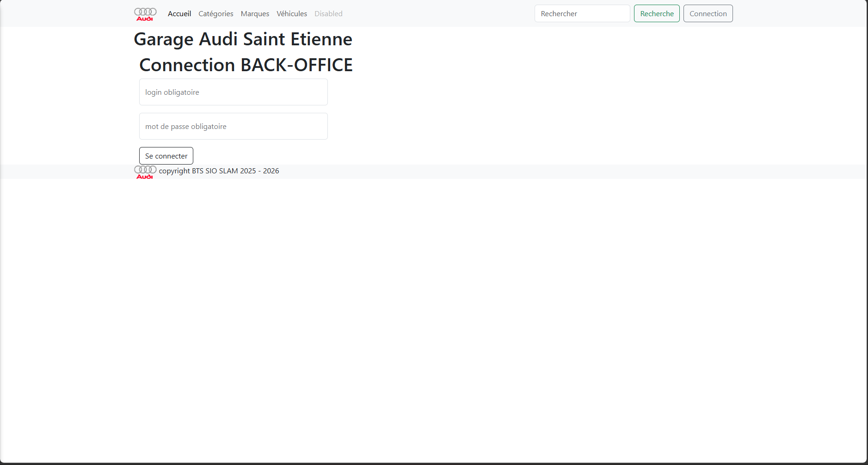Click the Audi logo in the navbar
This screenshot has width=868, height=465.
click(145, 14)
